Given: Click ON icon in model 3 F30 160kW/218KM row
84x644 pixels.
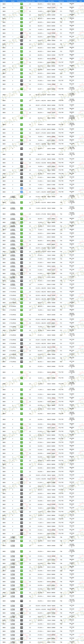Looking at the screenshot, I should coord(21,163).
